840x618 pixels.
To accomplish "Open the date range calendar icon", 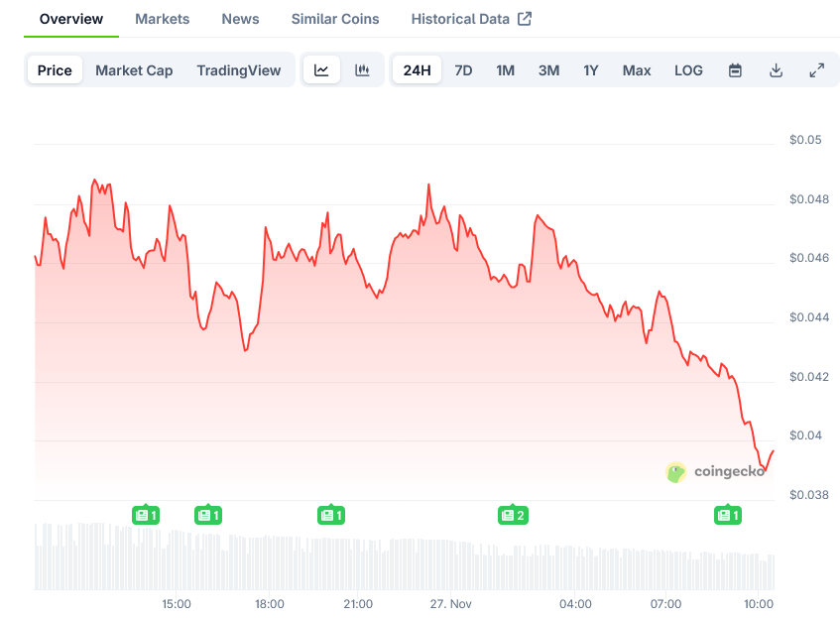I will [x=735, y=70].
